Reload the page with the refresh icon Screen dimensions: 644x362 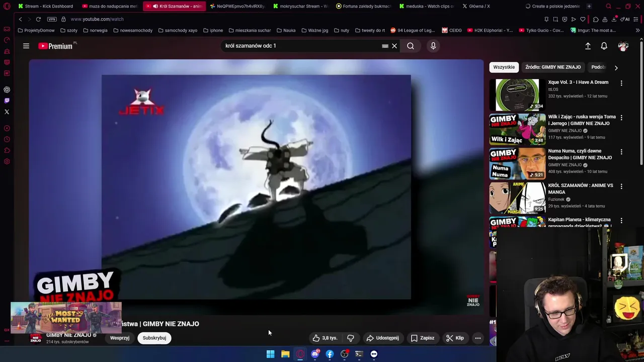(38, 19)
